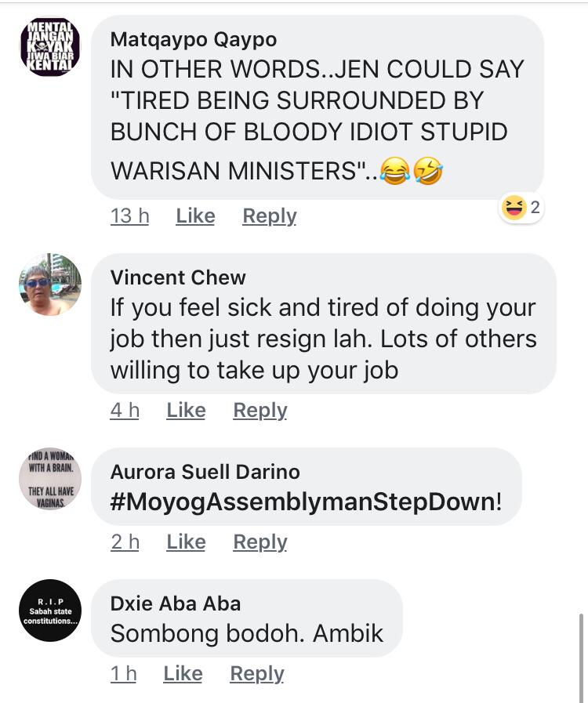Open Aurora Suell Darino's name link
Viewport: 588px width, 703px height.
point(205,472)
